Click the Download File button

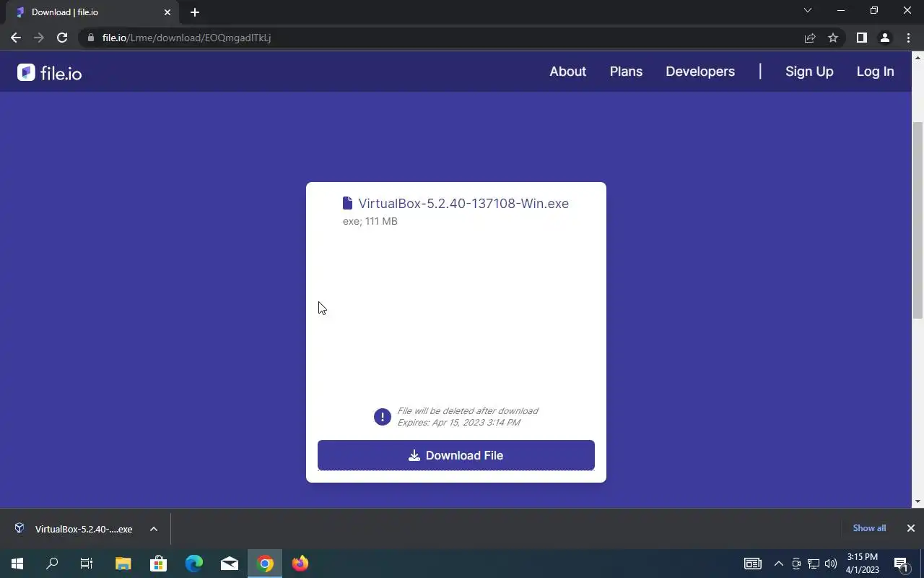[x=456, y=455]
